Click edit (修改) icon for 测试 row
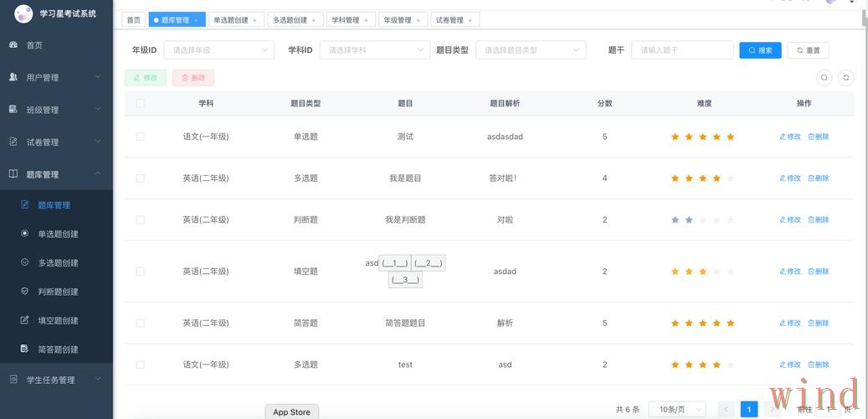Screen dimensions: 868x419 pos(783,137)
